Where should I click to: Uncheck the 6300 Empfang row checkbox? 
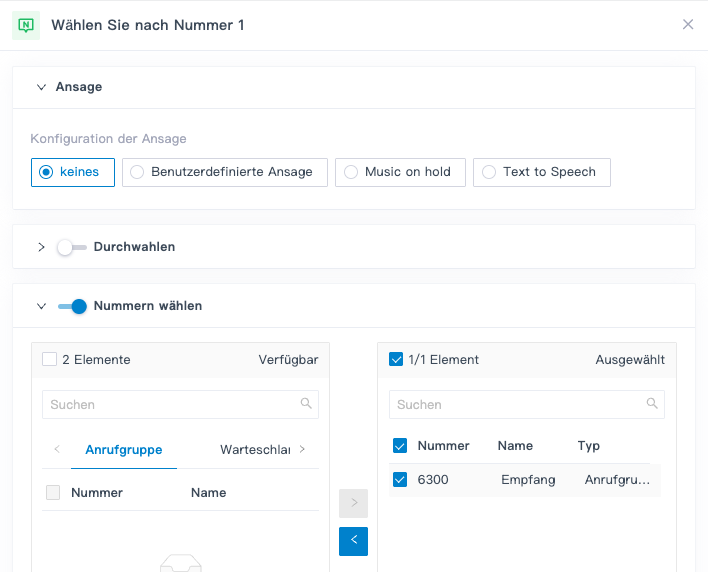400,480
